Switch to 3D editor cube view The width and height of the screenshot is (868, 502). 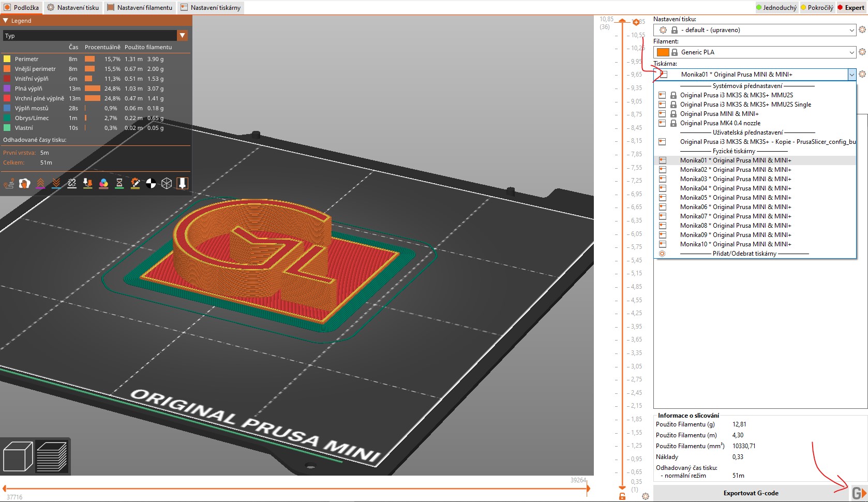[x=18, y=456]
